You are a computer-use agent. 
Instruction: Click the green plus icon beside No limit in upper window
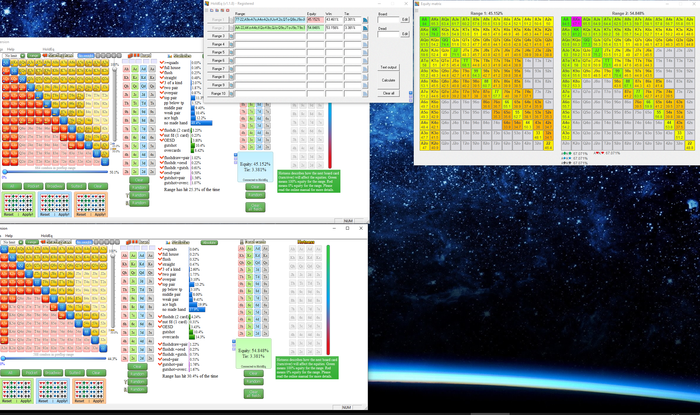22,56
